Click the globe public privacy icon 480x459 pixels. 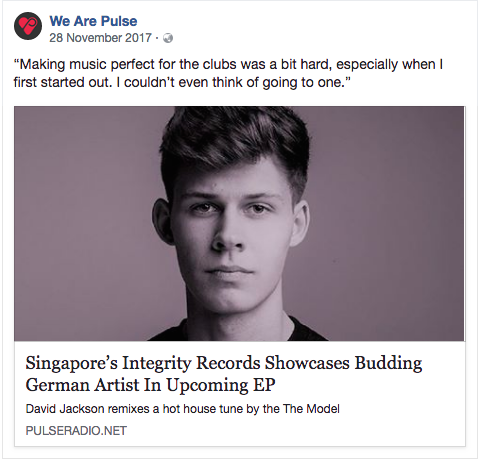point(168,38)
